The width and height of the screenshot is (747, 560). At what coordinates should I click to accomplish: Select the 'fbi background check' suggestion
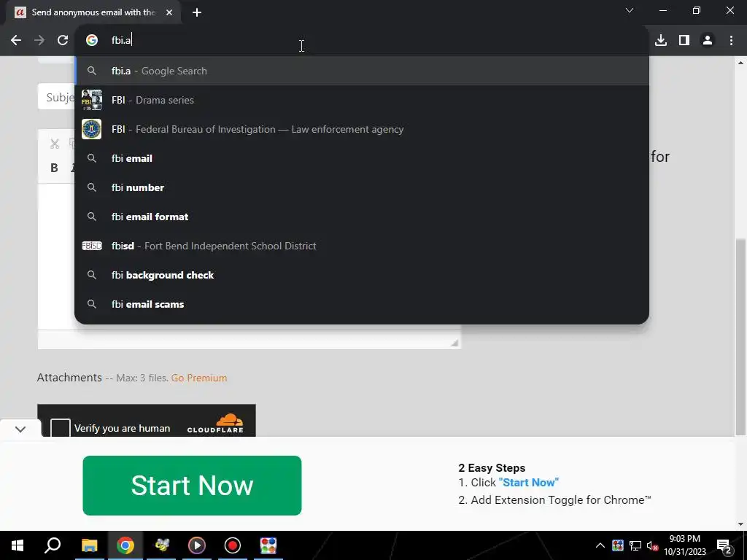coord(362,275)
